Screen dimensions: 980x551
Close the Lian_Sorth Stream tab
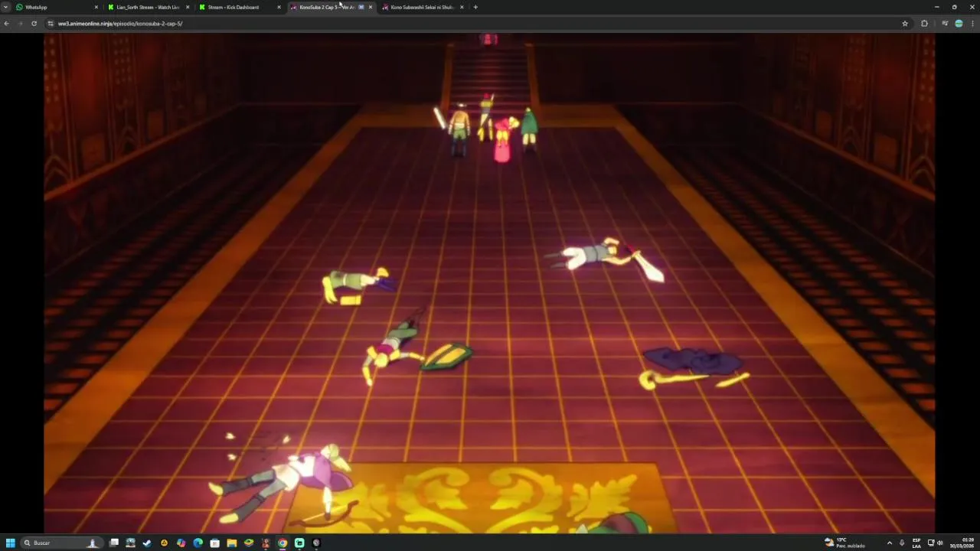(x=188, y=7)
